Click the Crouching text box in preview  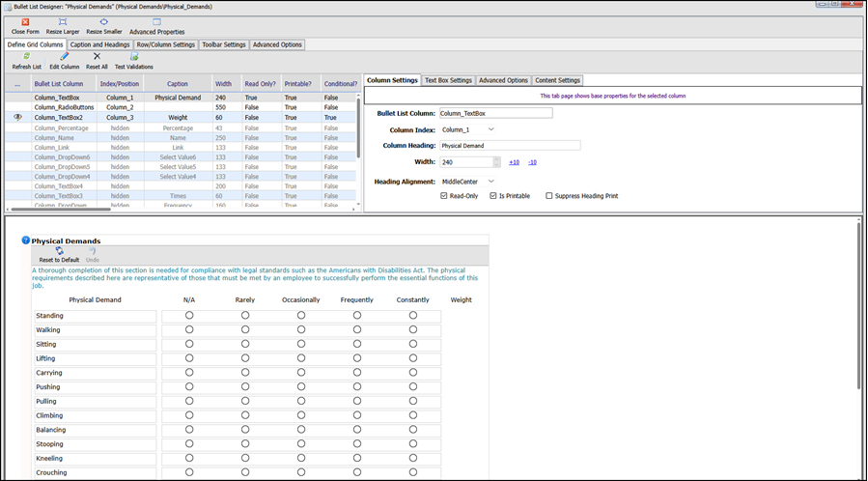point(96,473)
